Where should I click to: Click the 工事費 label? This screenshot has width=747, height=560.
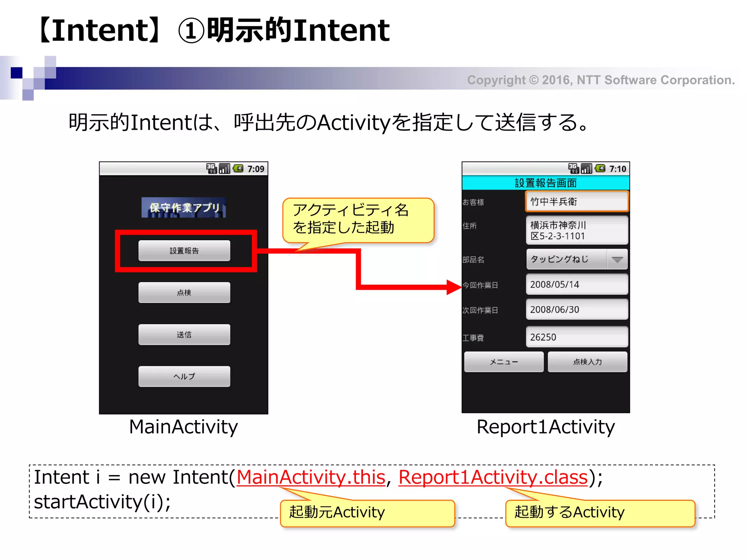[473, 338]
